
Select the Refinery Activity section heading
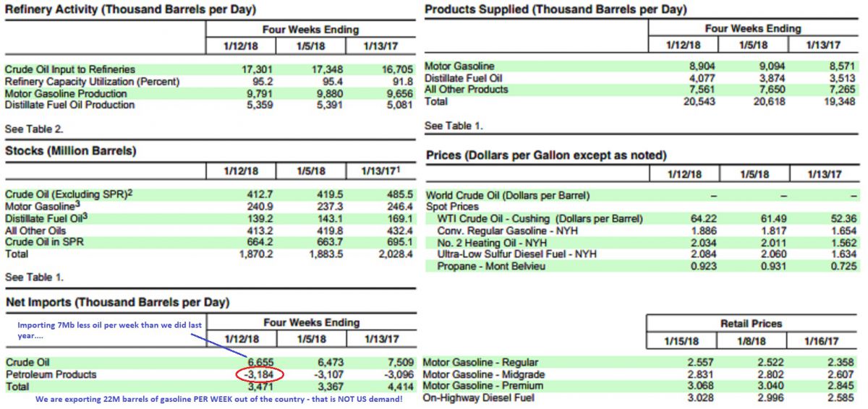(x=130, y=10)
